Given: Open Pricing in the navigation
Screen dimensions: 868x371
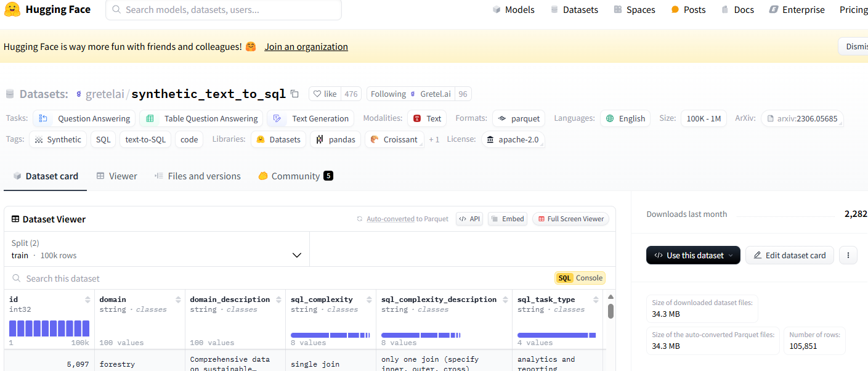Looking at the screenshot, I should pyautogui.click(x=853, y=10).
